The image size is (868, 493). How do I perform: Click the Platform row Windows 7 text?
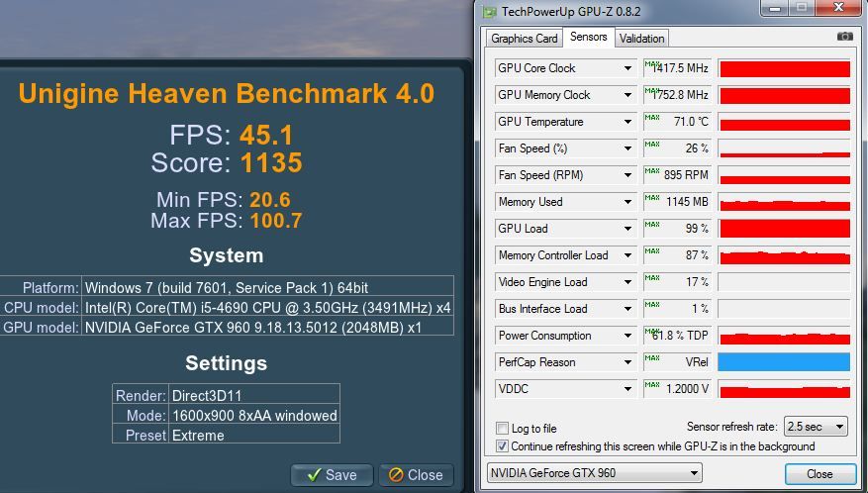point(227,288)
